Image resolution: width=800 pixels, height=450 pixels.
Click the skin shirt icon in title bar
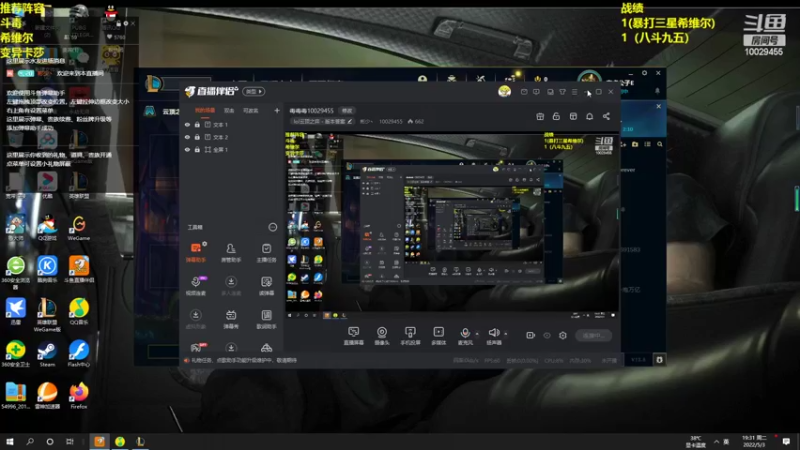[562, 92]
